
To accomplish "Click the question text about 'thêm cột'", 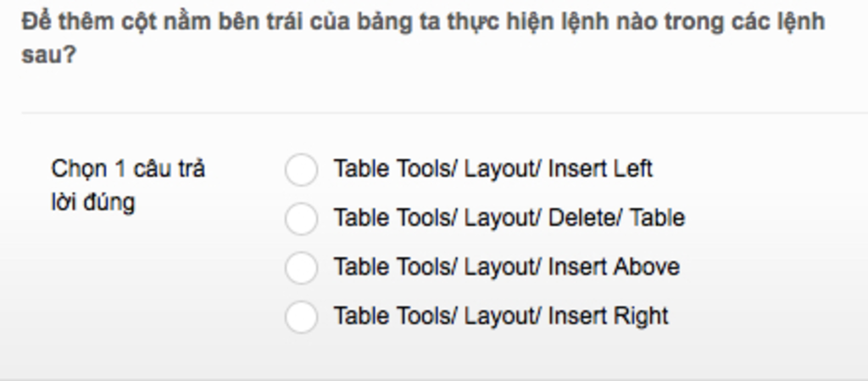I will click(424, 38).
